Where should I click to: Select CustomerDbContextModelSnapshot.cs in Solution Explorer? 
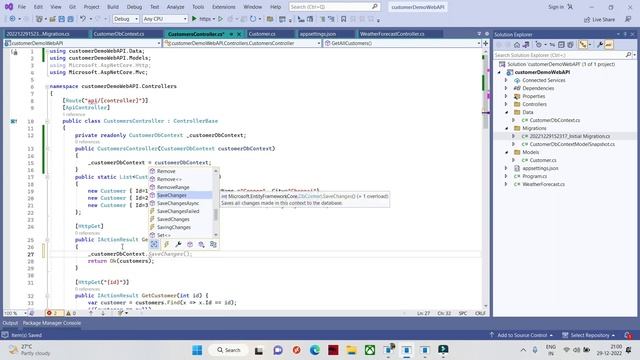pyautogui.click(x=572, y=144)
